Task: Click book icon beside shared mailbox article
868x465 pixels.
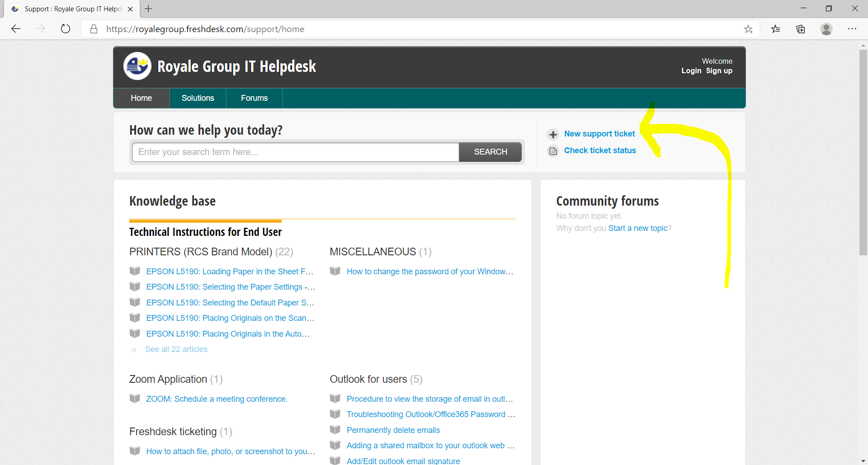Action: pyautogui.click(x=335, y=445)
